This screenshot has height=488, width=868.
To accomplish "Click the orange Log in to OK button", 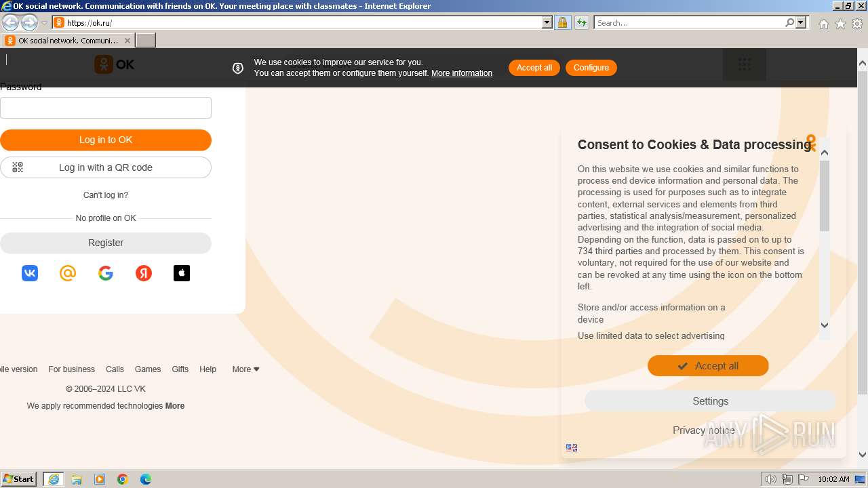I will [106, 140].
